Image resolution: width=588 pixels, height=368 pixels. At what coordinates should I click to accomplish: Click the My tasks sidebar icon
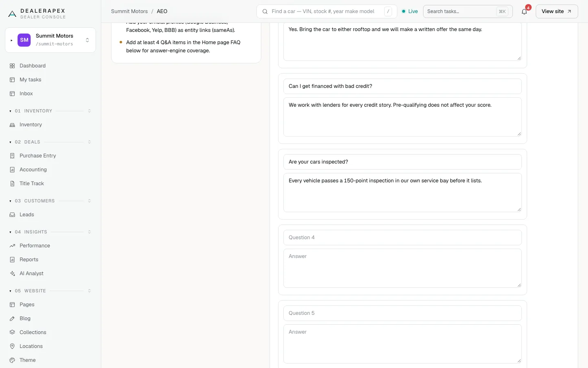12,80
